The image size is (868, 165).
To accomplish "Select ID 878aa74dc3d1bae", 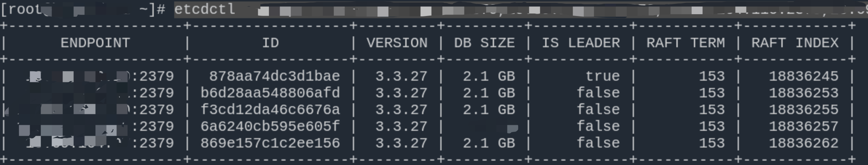I will [274, 76].
